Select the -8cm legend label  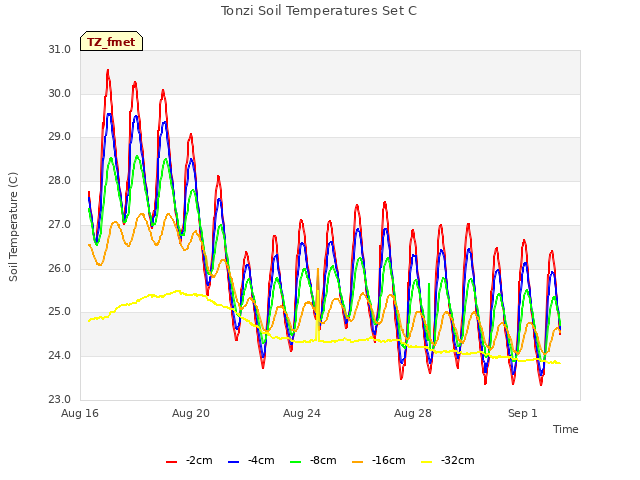tap(323, 460)
